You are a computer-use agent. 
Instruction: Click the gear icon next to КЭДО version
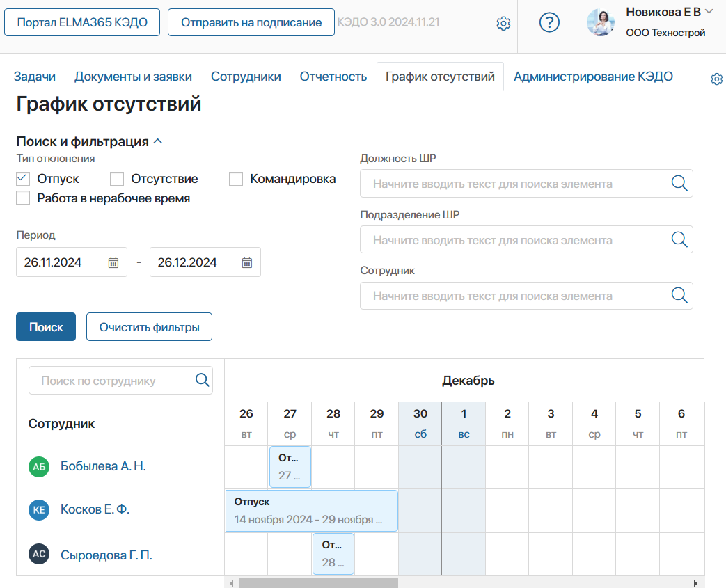pos(503,23)
